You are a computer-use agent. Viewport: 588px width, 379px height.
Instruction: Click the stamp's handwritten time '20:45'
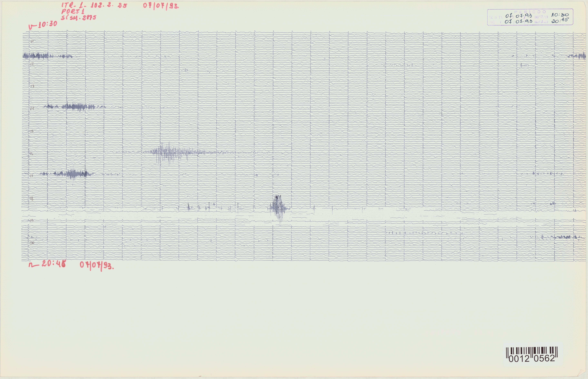[560, 20]
